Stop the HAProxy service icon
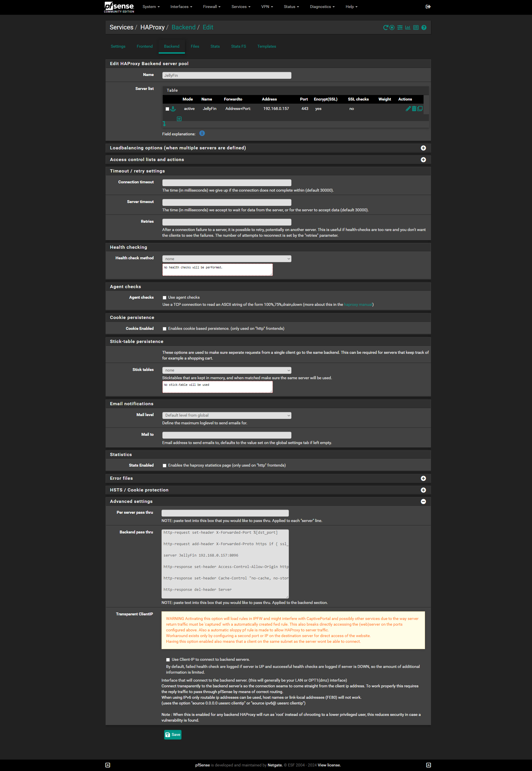532x771 pixels. tap(392, 28)
